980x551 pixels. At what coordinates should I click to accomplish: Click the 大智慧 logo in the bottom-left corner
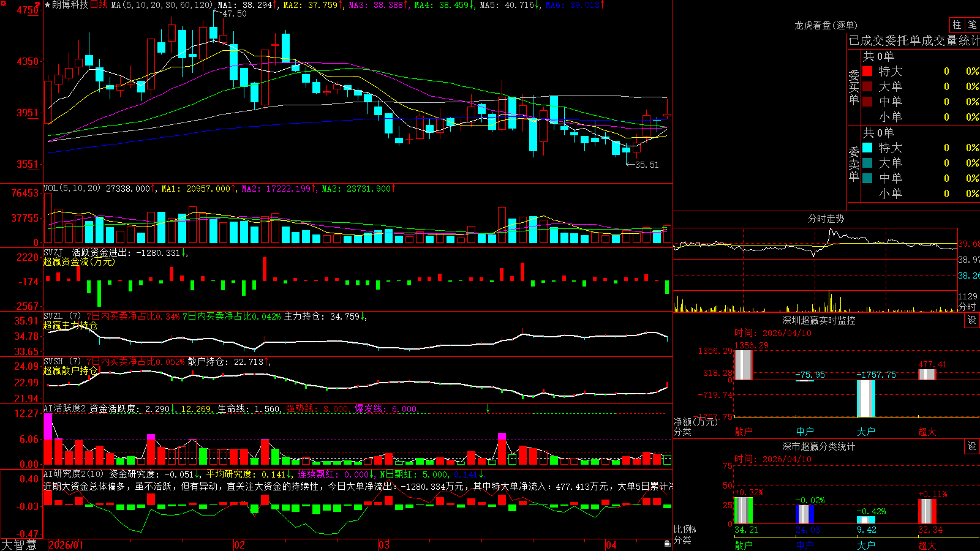[19, 545]
